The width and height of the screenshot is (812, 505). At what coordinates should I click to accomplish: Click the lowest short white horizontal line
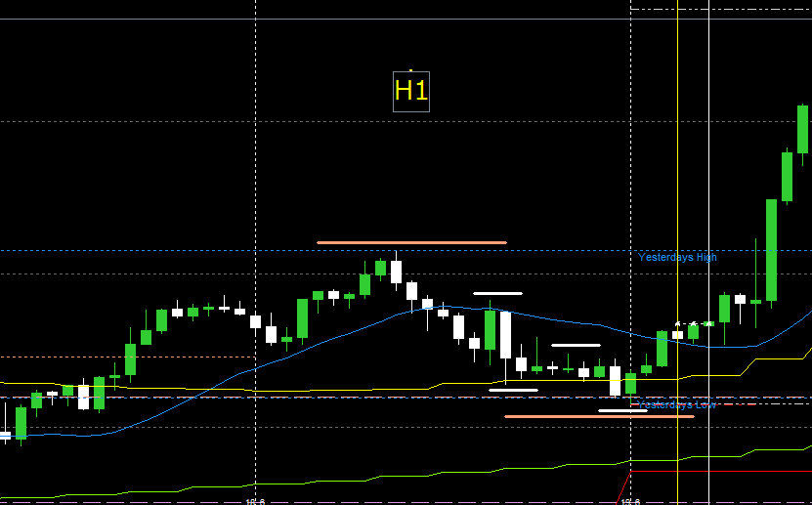click(x=622, y=410)
